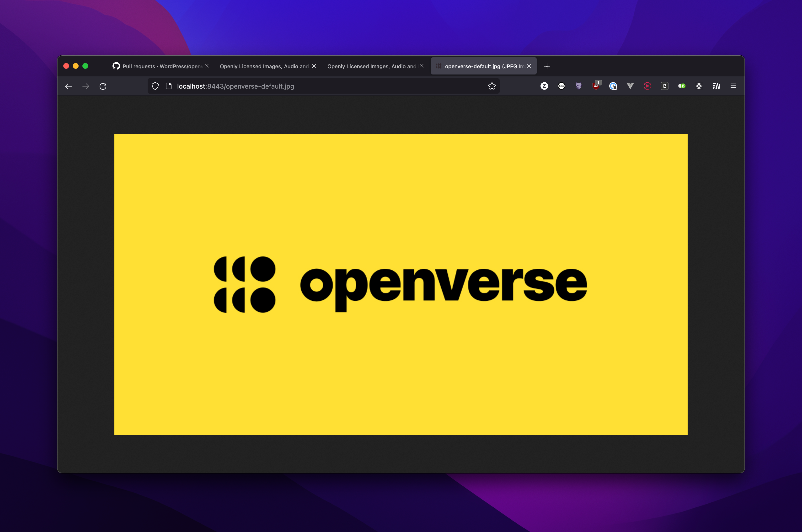The height and width of the screenshot is (532, 802).
Task: Click the React developer tools icon
Action: pos(699,86)
